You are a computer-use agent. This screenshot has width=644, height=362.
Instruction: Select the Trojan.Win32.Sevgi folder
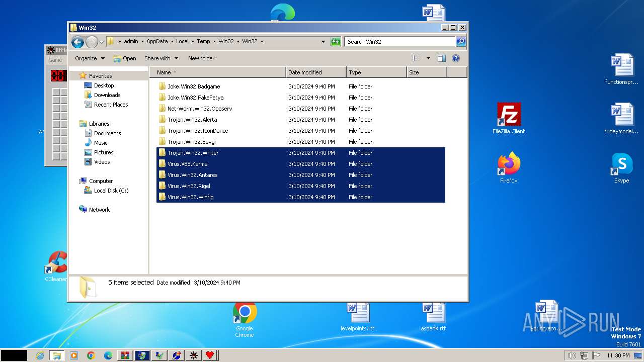tap(301, 142)
